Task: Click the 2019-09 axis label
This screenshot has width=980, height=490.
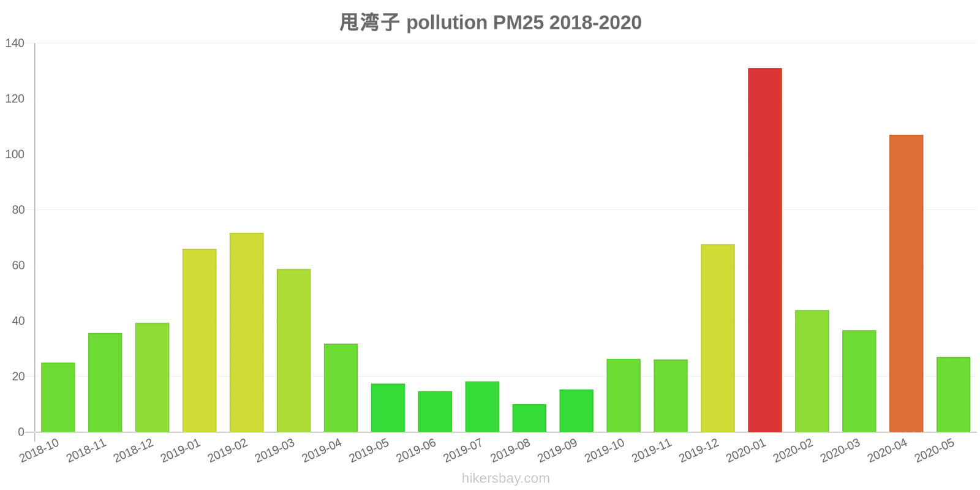Action: click(558, 451)
